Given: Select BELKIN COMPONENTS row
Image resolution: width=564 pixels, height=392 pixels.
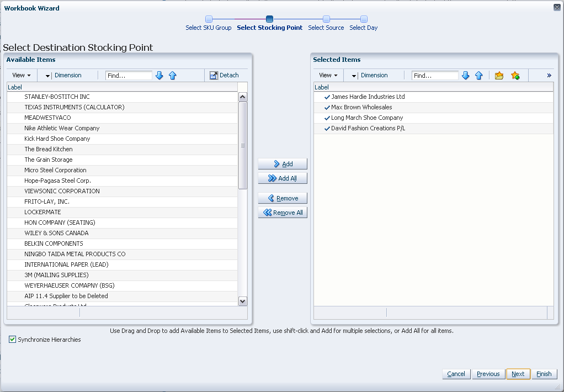Looking at the screenshot, I should pos(123,243).
